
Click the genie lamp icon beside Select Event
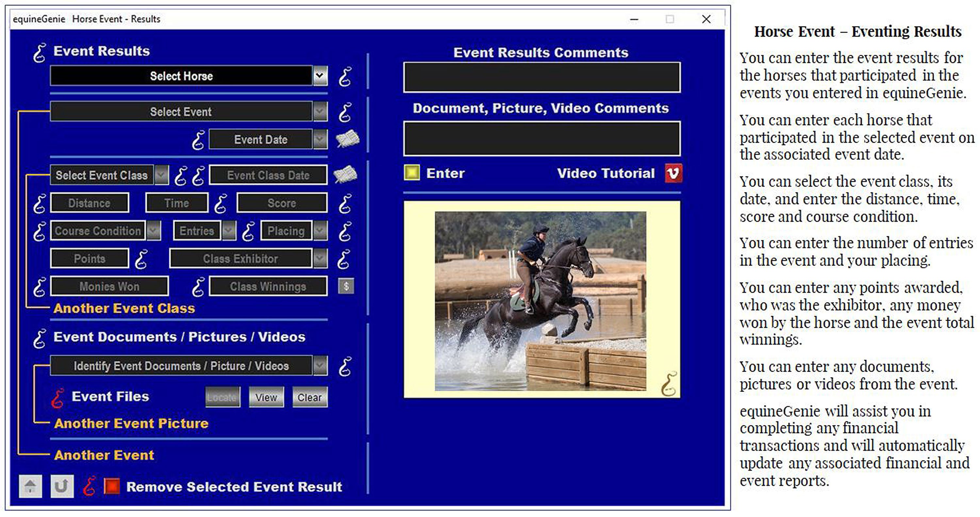click(x=345, y=112)
